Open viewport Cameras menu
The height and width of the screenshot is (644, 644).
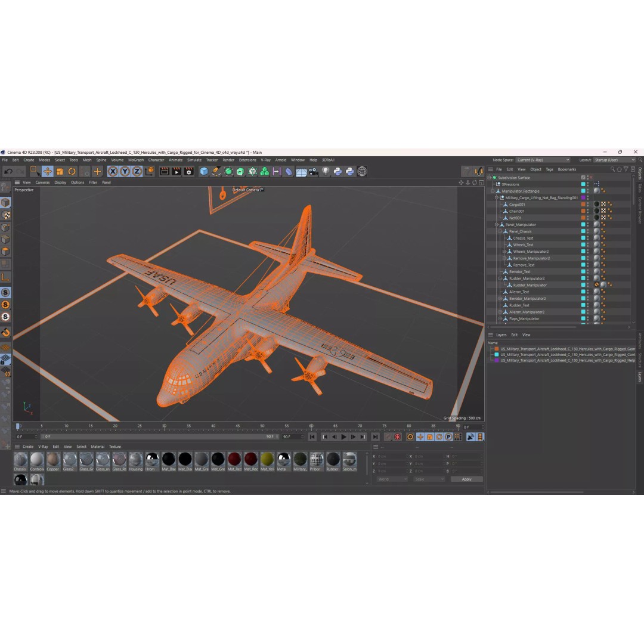click(x=42, y=182)
